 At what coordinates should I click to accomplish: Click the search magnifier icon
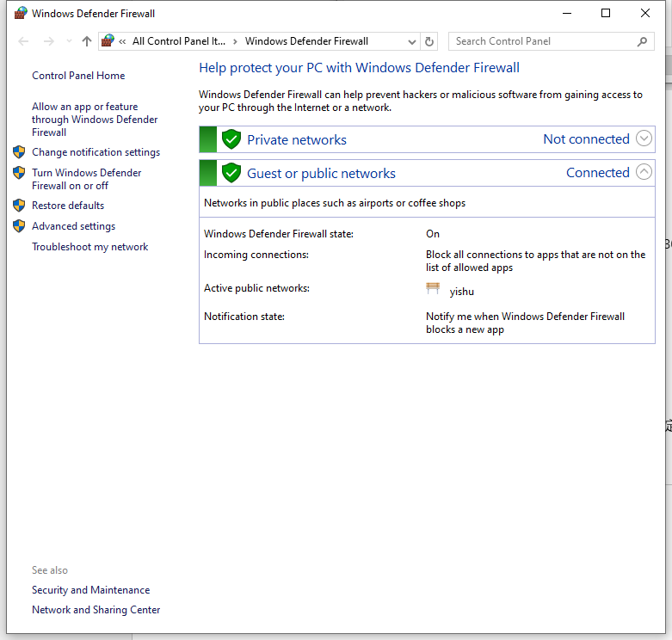click(642, 41)
